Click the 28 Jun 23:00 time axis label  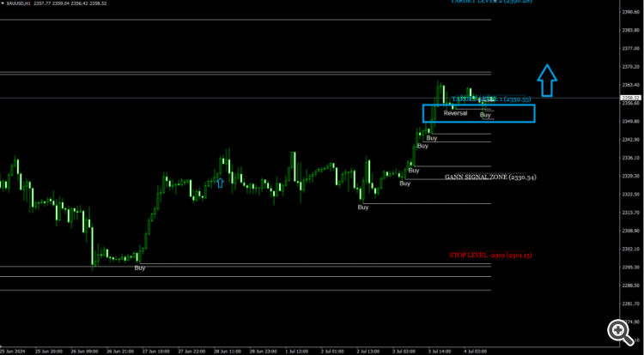point(264,352)
